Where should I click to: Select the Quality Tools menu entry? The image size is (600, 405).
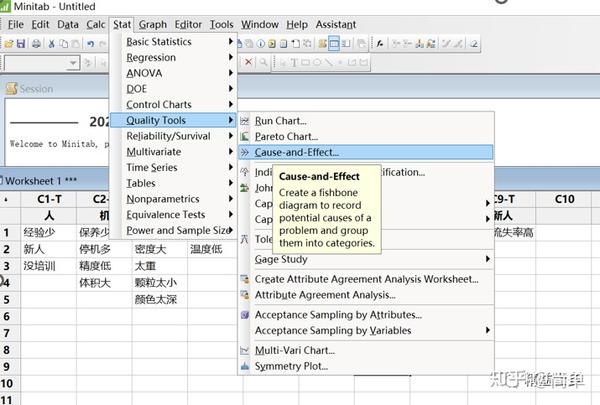pyautogui.click(x=173, y=120)
